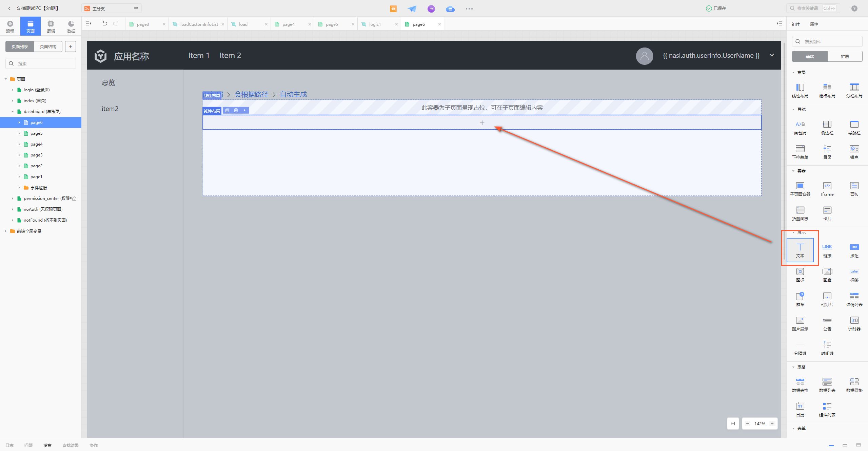
Task: Select the 日历 calendar component
Action: click(800, 409)
